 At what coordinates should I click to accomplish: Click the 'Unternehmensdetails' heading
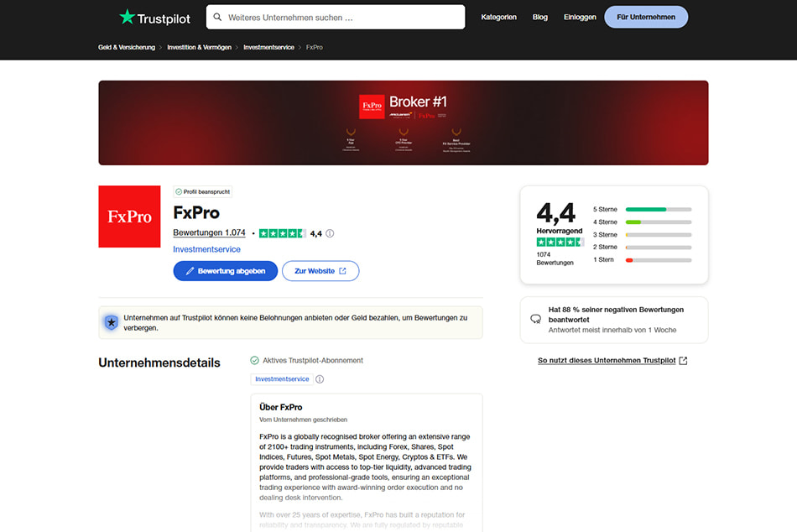pyautogui.click(x=159, y=362)
